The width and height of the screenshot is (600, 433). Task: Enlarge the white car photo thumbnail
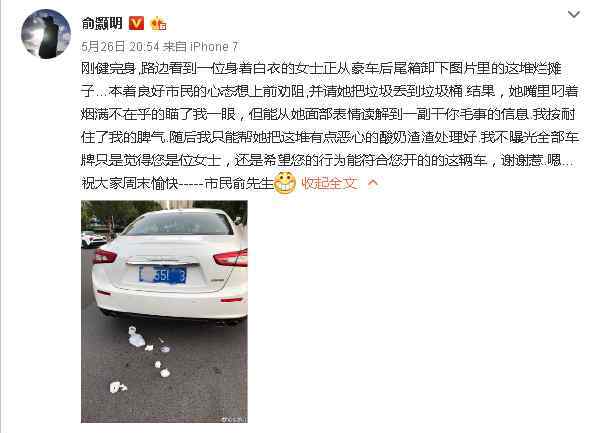tap(164, 311)
